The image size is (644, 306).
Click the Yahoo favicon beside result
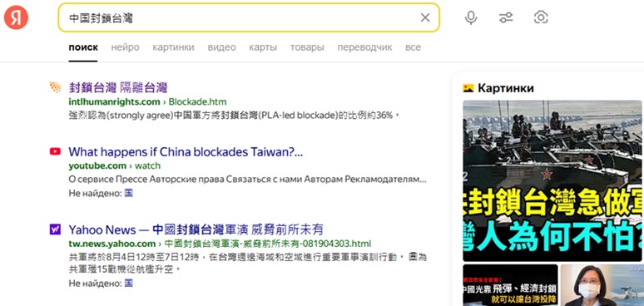55,229
